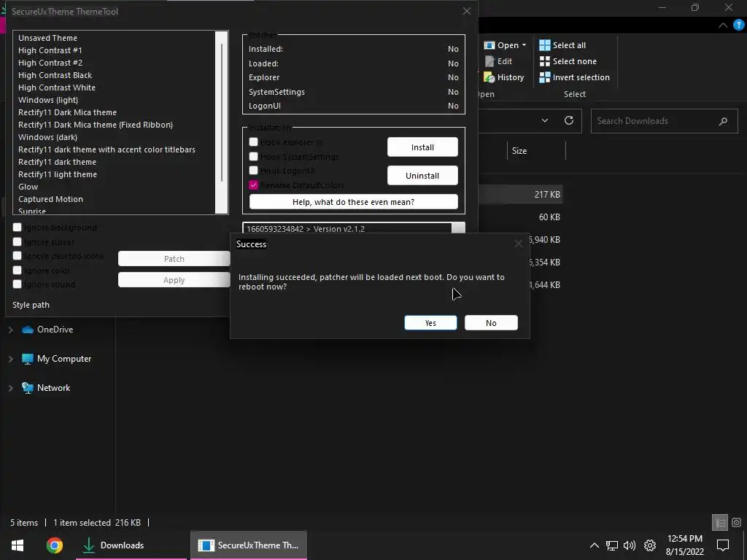Click the search magnifier icon
This screenshot has width=747, height=560.
[723, 121]
